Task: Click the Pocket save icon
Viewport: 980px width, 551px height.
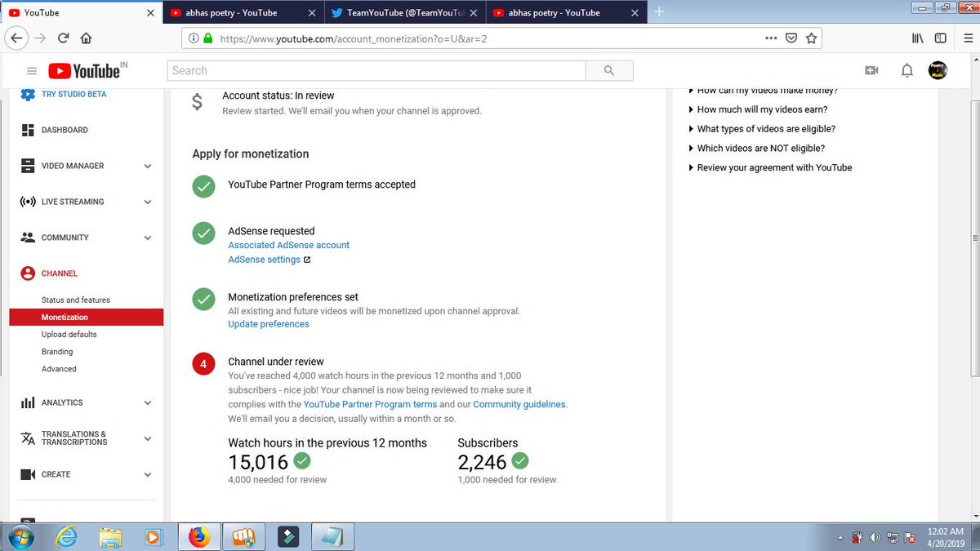Action: [x=791, y=38]
